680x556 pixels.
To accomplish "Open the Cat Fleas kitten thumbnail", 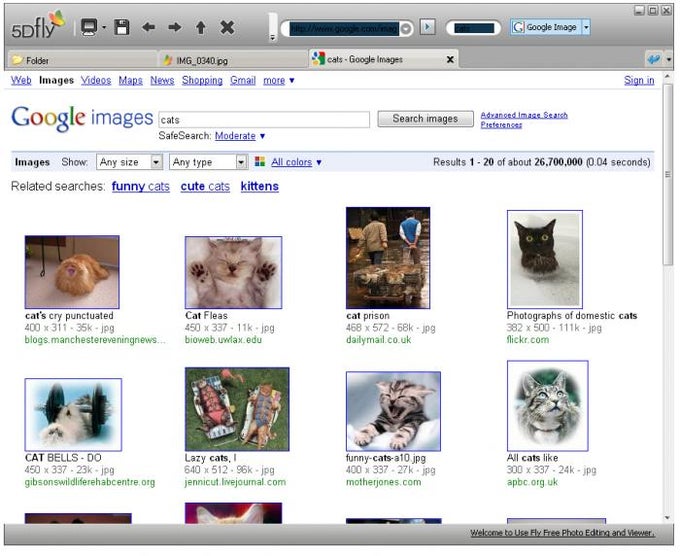I will pyautogui.click(x=233, y=272).
